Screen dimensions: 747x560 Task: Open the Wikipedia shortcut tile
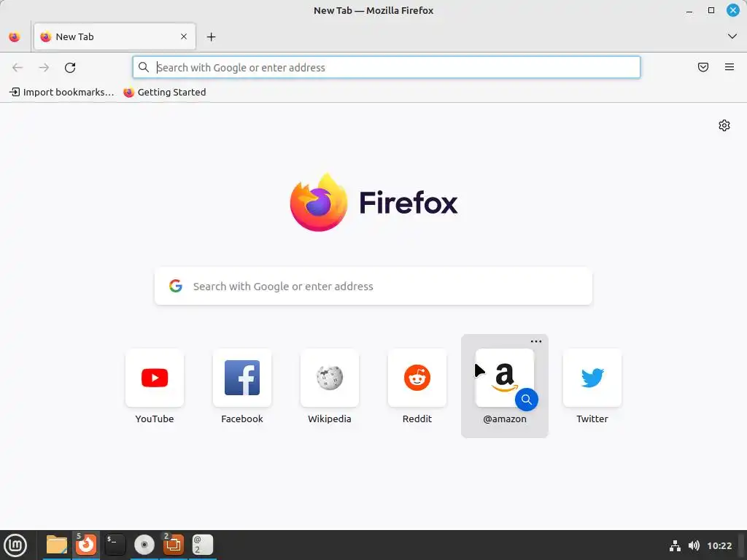tap(330, 378)
